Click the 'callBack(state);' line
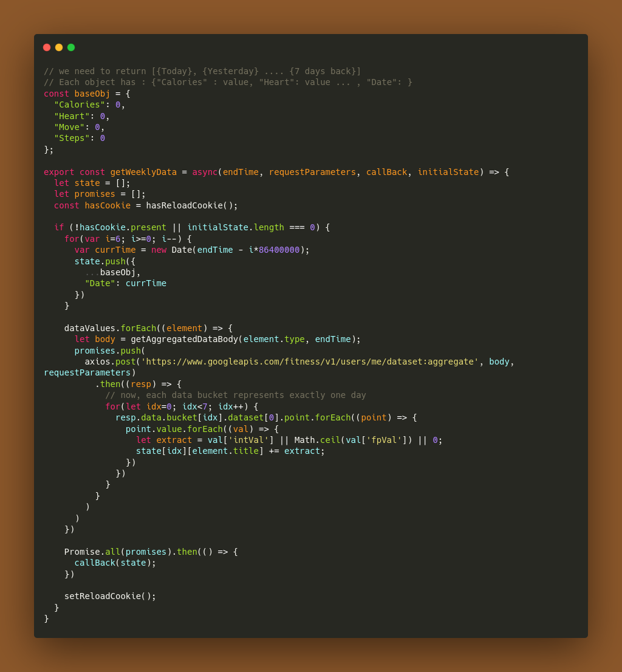Viewport: 622px width, 672px height. [115, 563]
